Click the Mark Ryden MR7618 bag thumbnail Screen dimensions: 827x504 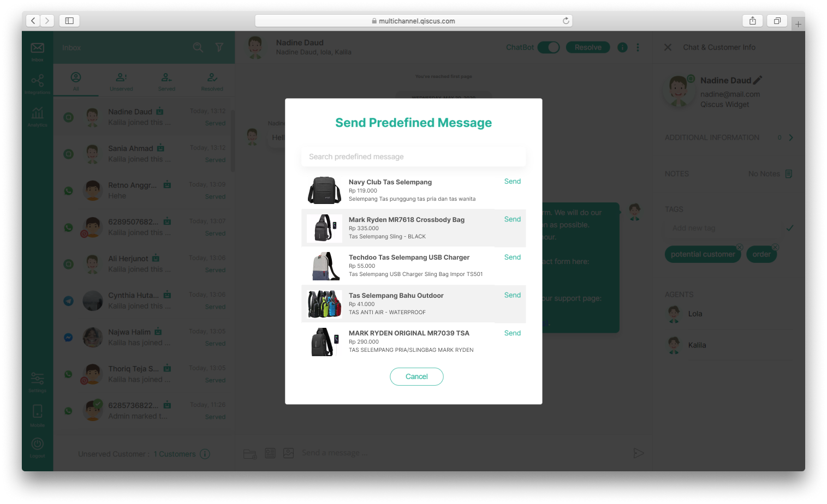click(324, 228)
